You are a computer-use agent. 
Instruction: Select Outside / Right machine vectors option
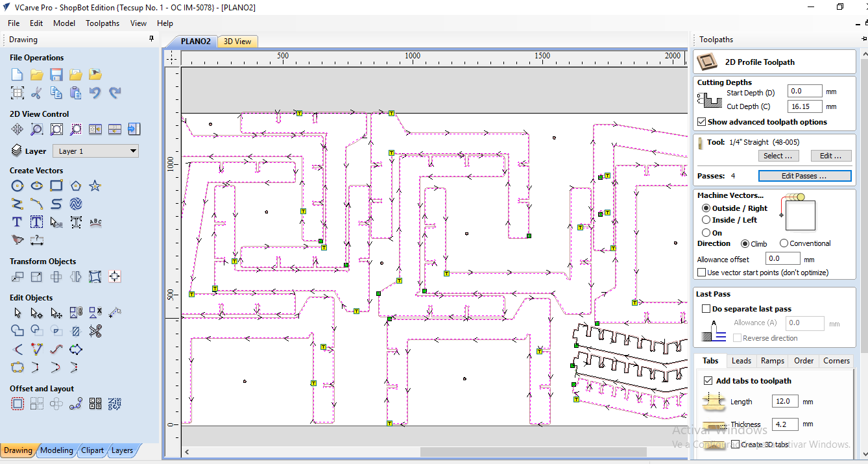click(x=706, y=208)
